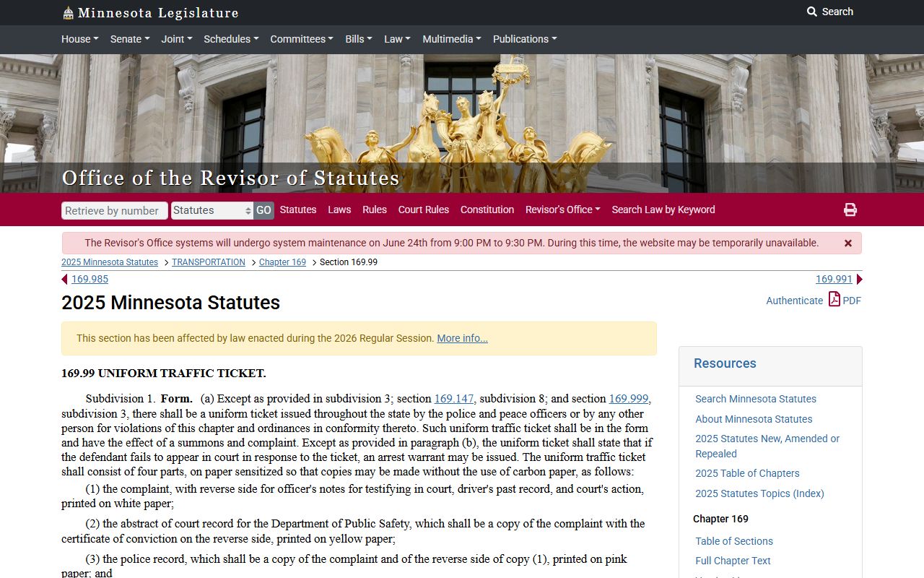Click About Minnesota Statutes link
924x578 pixels.
tap(754, 419)
